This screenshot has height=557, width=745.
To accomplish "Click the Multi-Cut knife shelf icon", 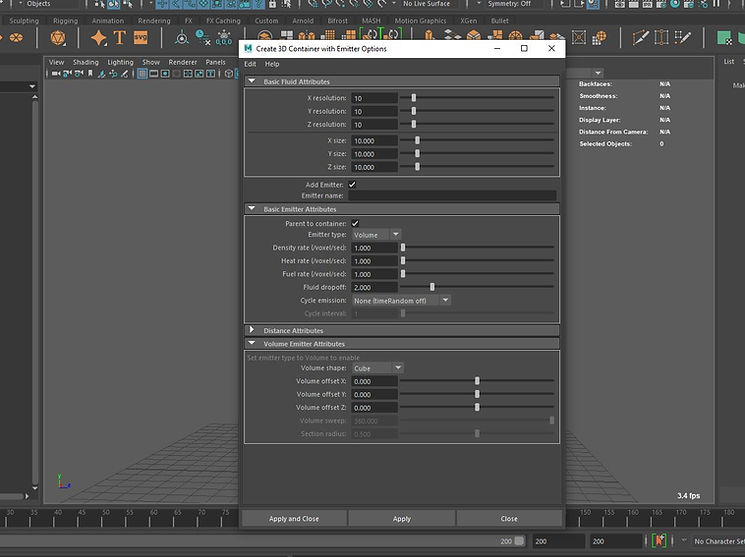I will pyautogui.click(x=640, y=38).
